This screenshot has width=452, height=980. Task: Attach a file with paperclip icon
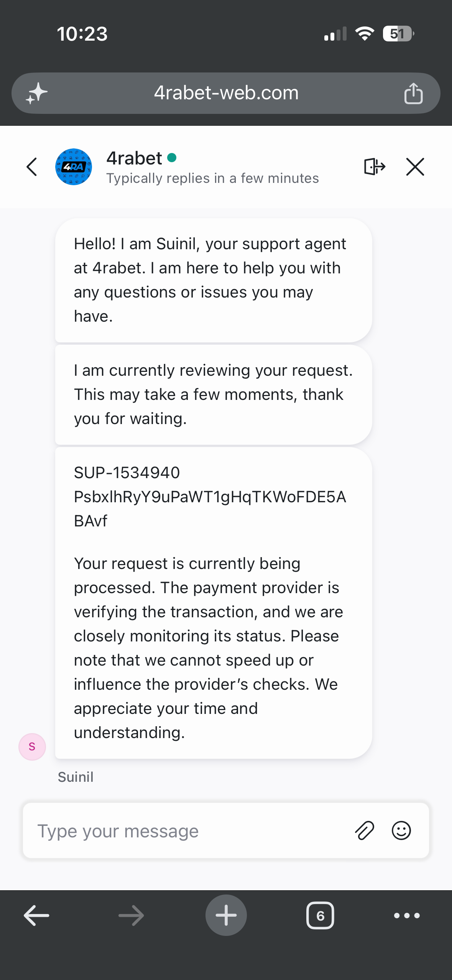pos(364,830)
